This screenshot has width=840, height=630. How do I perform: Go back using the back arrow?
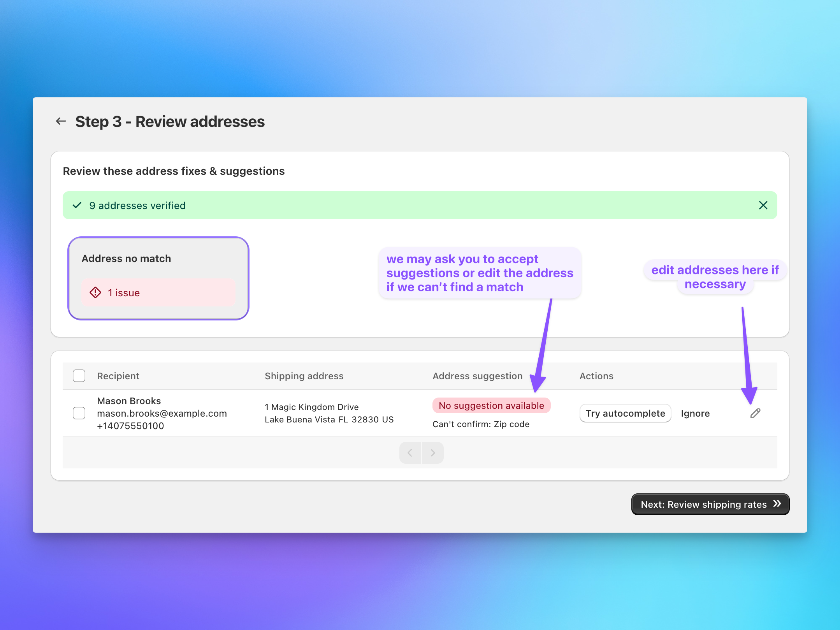[x=61, y=121]
